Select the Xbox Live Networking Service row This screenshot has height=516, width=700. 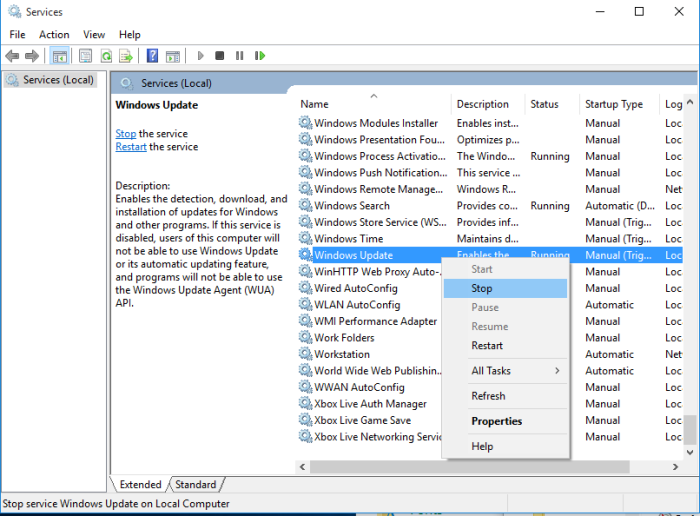[x=369, y=437]
